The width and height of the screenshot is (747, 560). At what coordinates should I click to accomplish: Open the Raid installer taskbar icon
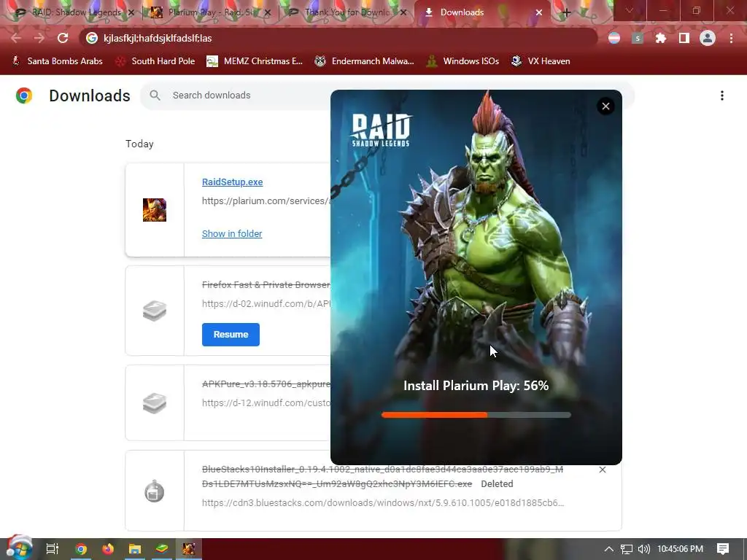189,549
